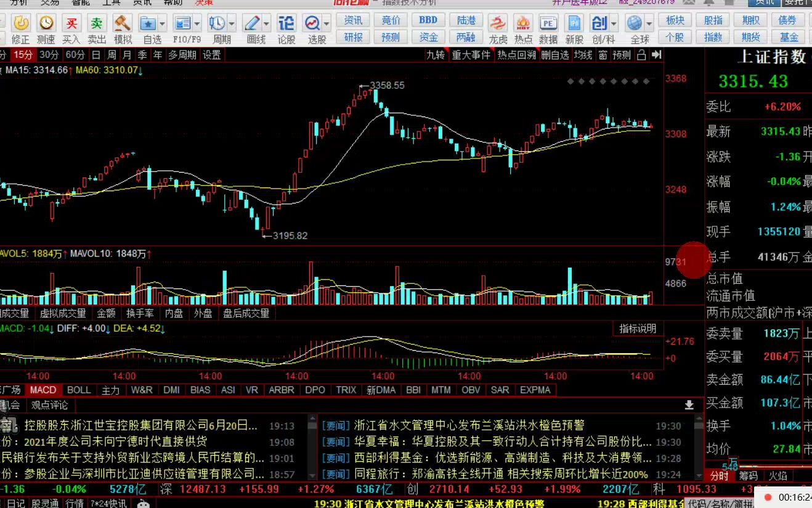The height and width of the screenshot is (508, 812).
Task: Expand the F10/F9 dropdown arrow
Action: point(197,24)
